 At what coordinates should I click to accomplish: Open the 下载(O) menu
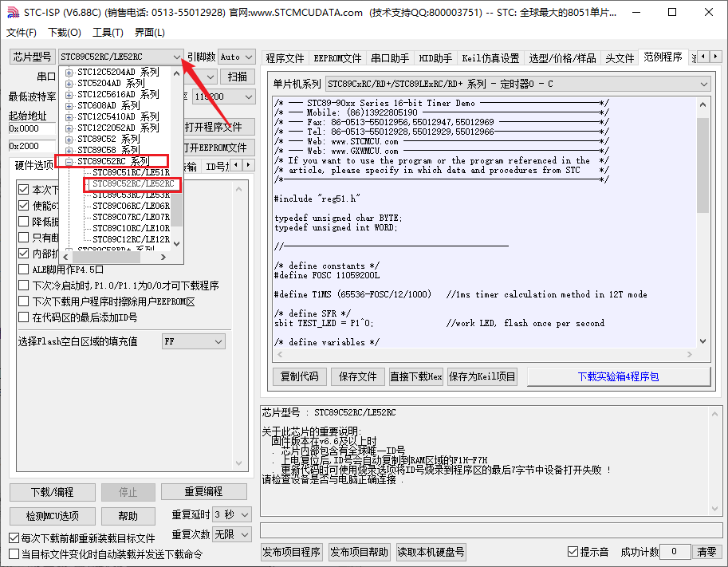[64, 32]
